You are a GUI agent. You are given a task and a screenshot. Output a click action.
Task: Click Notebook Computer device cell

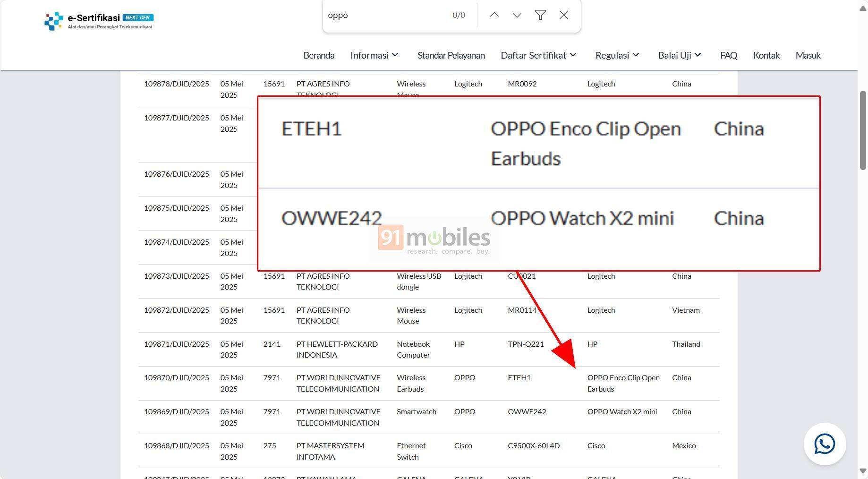coord(413,350)
